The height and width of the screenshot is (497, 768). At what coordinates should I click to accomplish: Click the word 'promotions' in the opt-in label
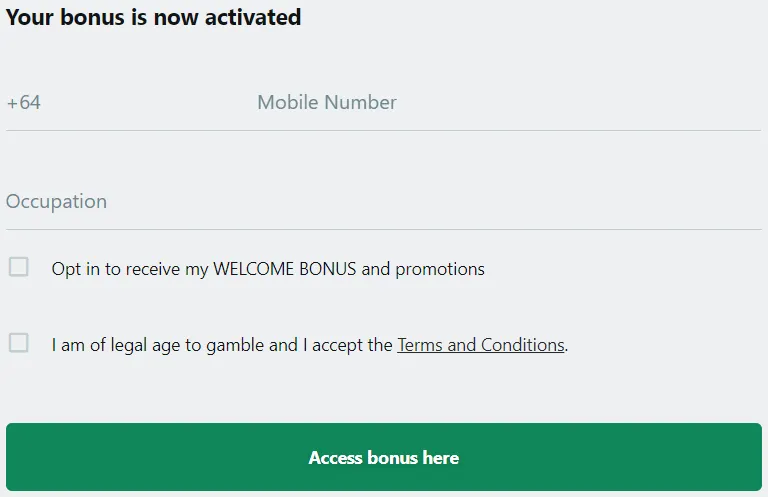[x=440, y=269]
